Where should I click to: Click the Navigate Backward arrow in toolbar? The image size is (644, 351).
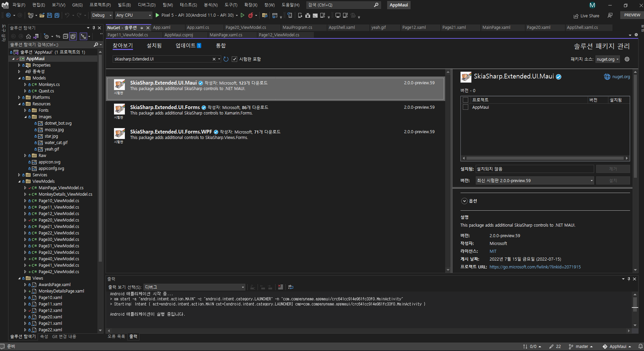pyautogui.click(x=8, y=15)
